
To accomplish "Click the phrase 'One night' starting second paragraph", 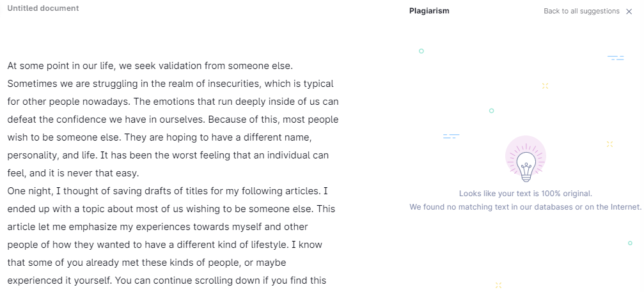I will (x=25, y=191).
